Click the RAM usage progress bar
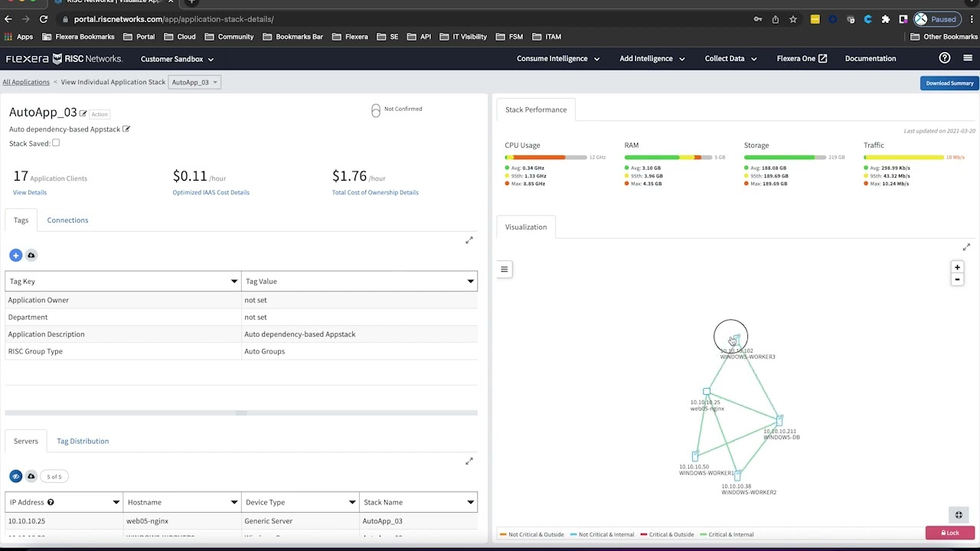 point(668,157)
